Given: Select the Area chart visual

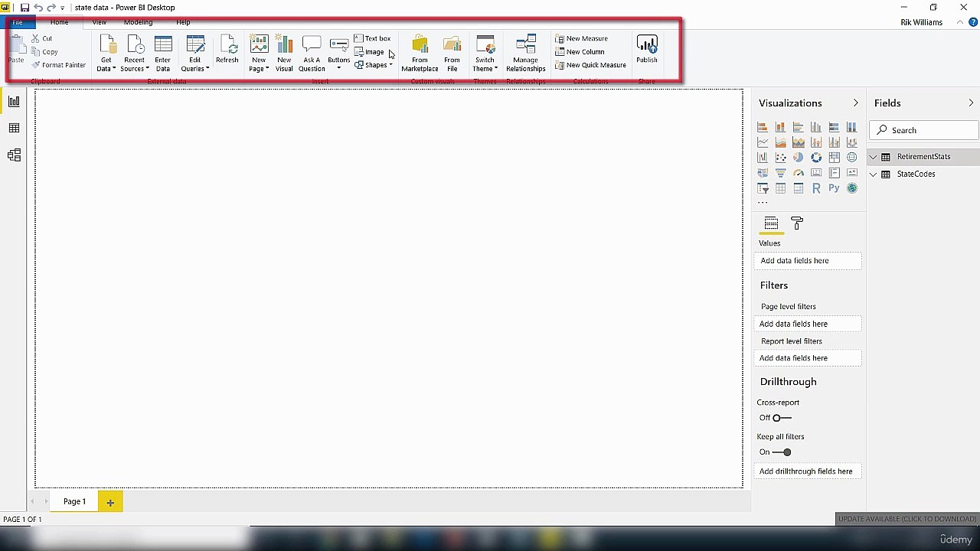Looking at the screenshot, I should point(780,142).
